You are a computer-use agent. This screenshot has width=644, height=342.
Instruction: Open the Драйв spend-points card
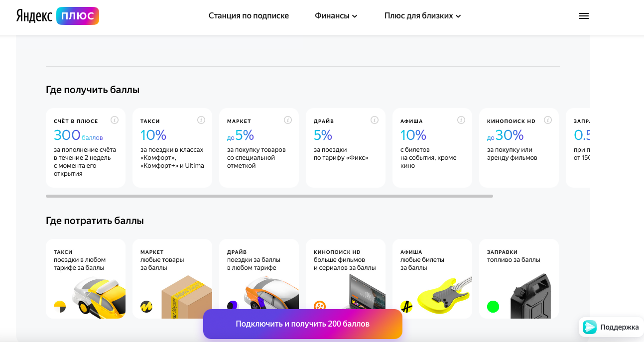coord(259,279)
